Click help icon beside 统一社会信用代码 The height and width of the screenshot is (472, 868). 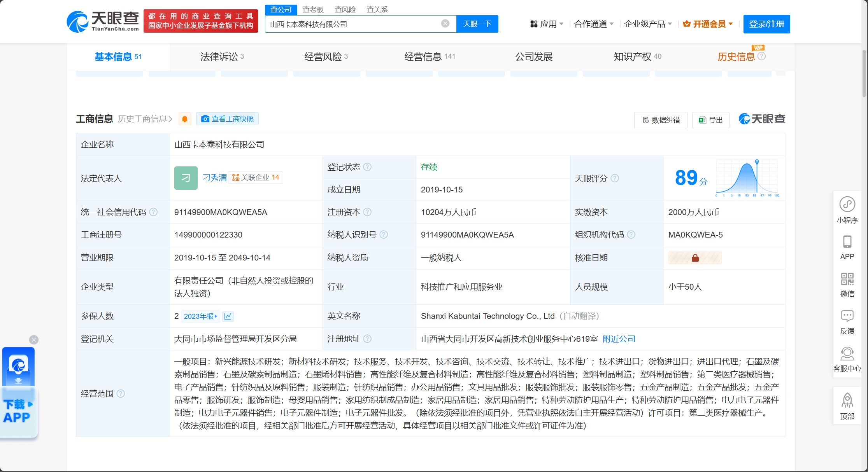154,212
